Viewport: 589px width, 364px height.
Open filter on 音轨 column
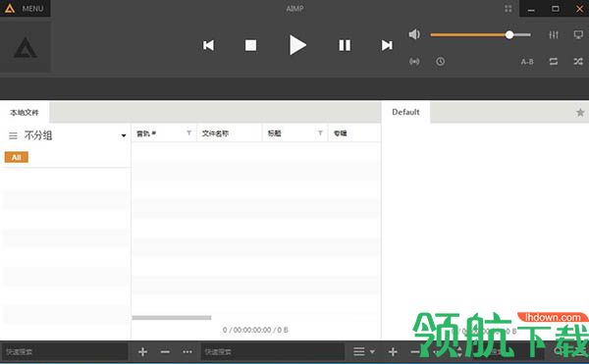(x=188, y=132)
